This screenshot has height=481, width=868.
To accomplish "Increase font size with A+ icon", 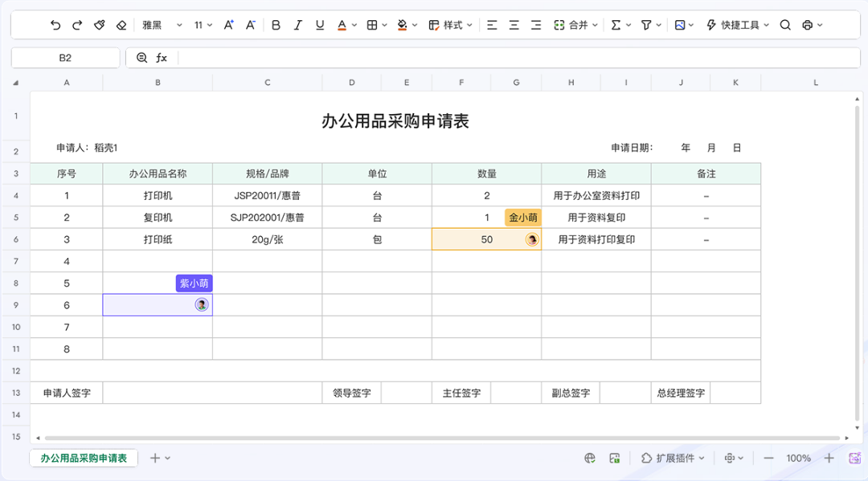I will 229,25.
